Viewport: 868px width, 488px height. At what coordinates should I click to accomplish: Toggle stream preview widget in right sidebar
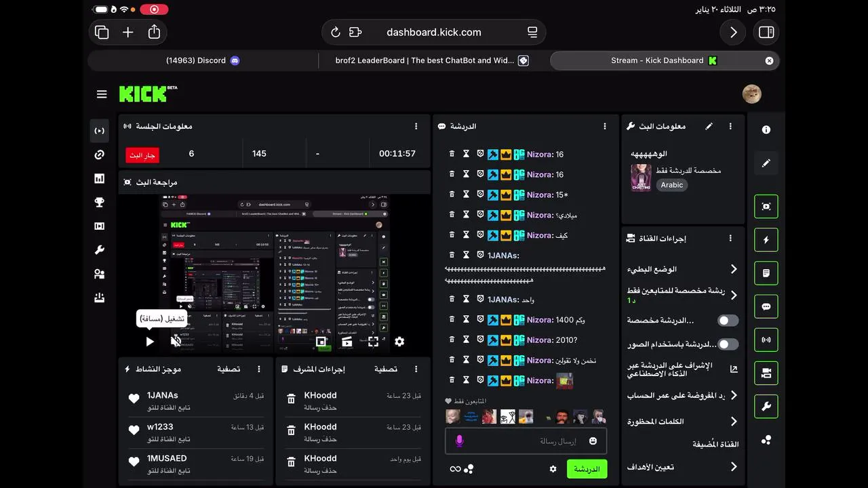[x=766, y=207]
